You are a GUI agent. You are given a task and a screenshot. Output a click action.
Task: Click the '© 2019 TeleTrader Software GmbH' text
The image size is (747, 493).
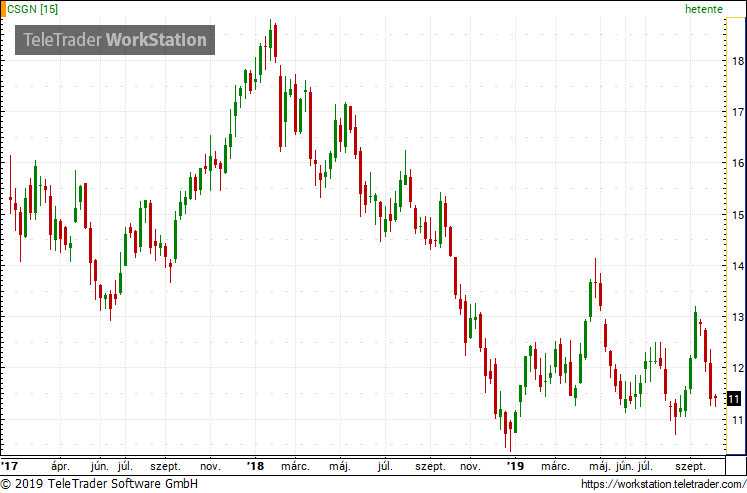point(99,484)
